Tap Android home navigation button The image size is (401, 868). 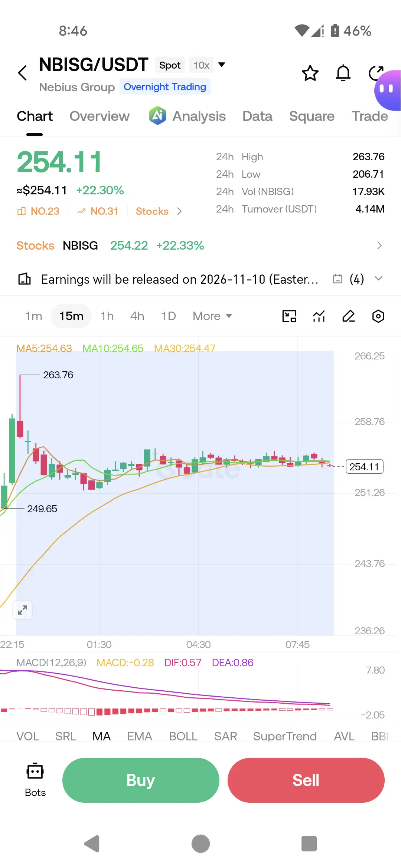point(200,844)
